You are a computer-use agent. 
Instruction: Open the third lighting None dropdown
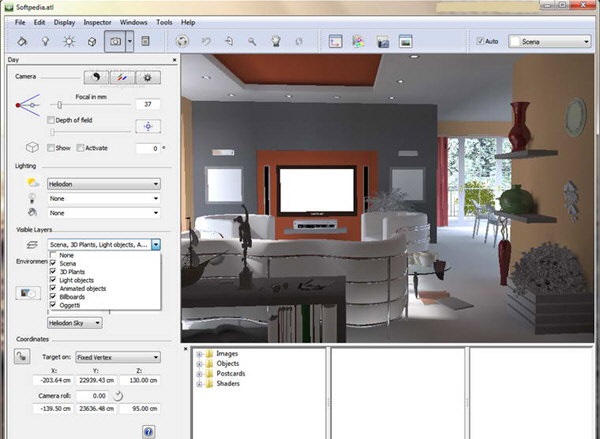coord(104,213)
